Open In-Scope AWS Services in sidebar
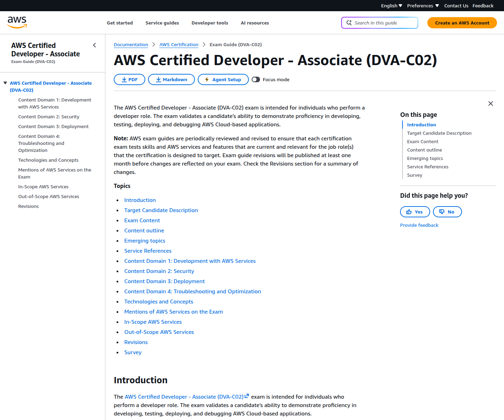Screen dimensions: 504x420 point(43,187)
